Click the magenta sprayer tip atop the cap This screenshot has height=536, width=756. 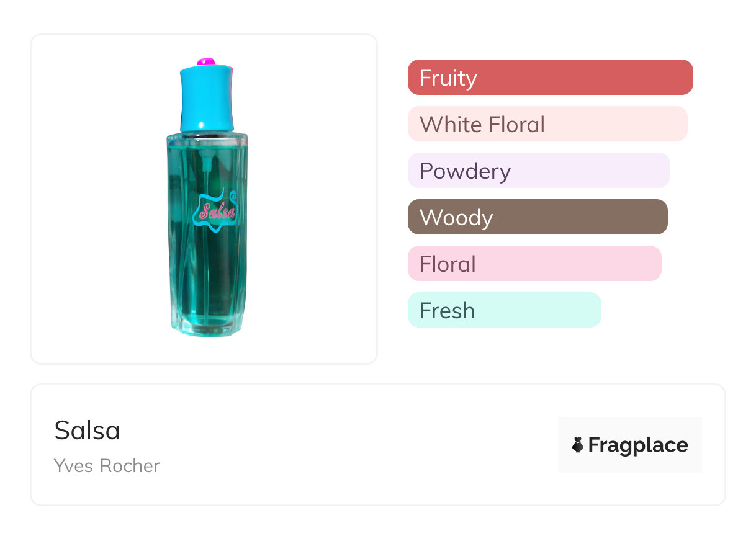[x=207, y=61]
